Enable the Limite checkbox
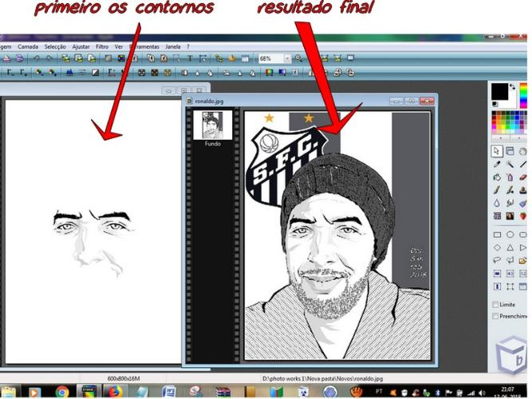This screenshot has height=399, width=532. click(495, 304)
